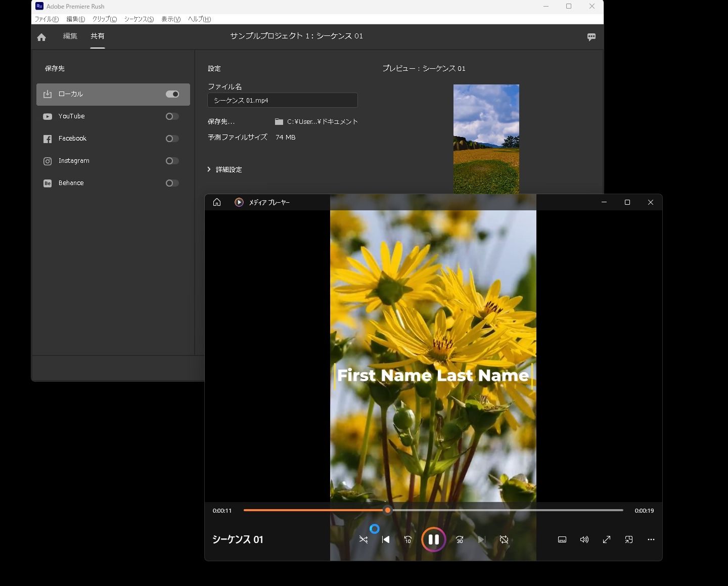Click the previous track button
Image resolution: width=728 pixels, height=586 pixels.
[x=386, y=539]
